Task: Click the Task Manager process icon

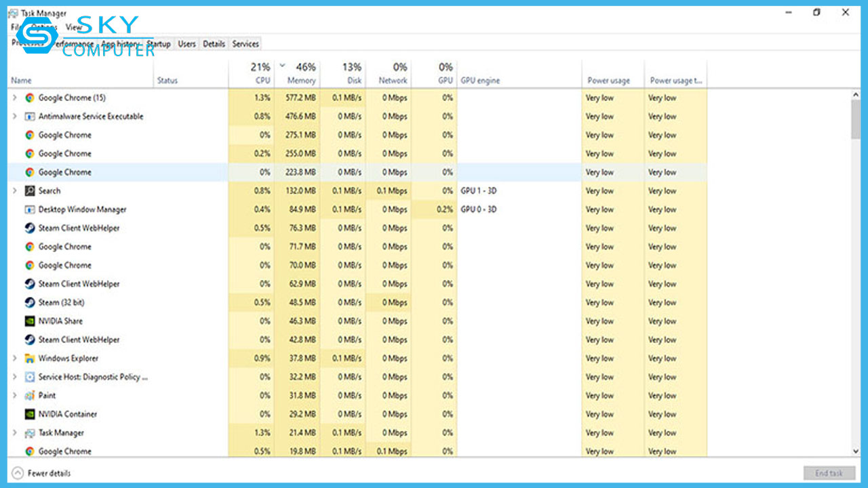Action: 28,433
